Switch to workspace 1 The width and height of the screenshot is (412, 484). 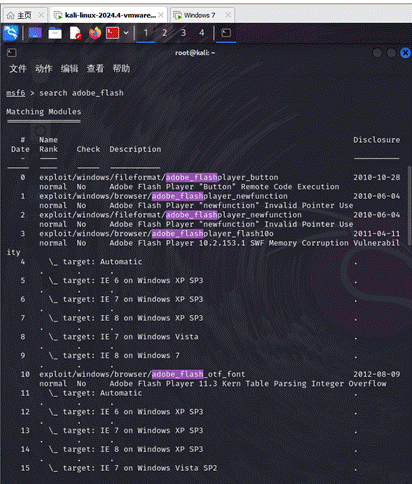(x=146, y=33)
